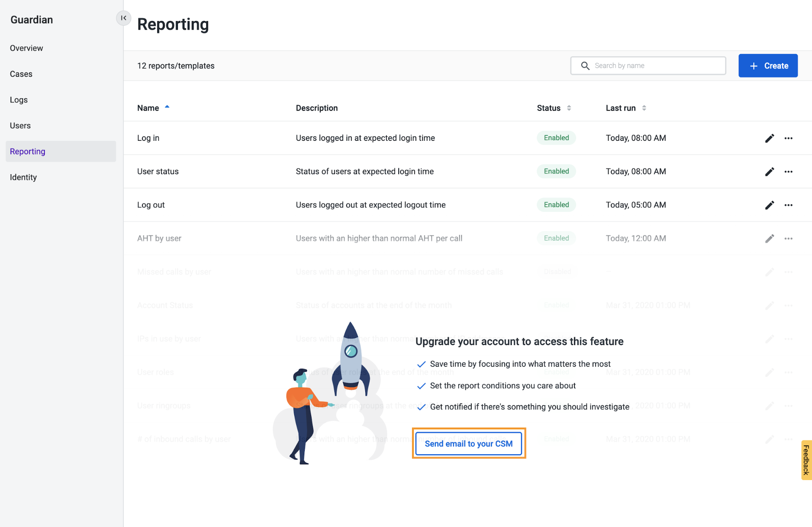Collapse the Guardian sidebar with arrow icon
Viewport: 812px width, 527px height.
tap(123, 18)
